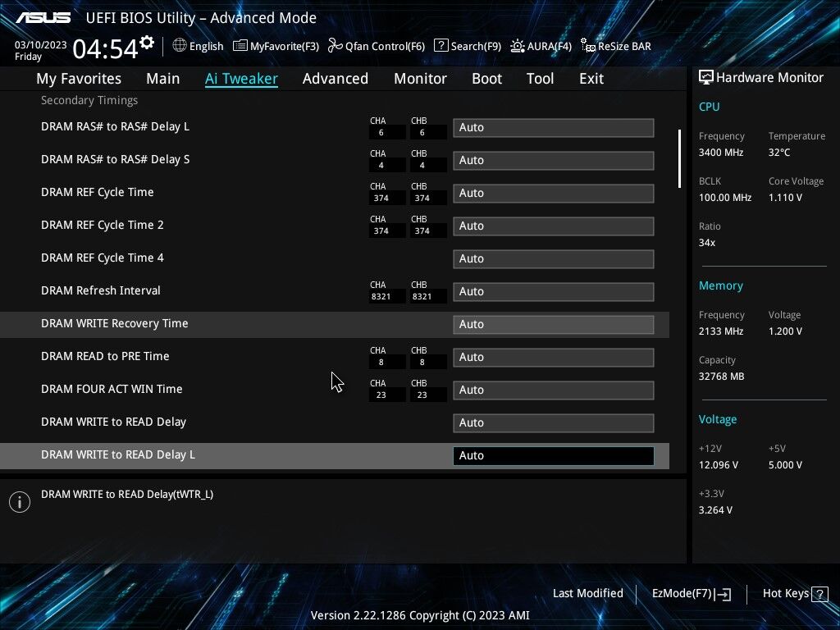This screenshot has height=630, width=840.
Task: Click the Hot Keys question mark icon
Action: 819,594
